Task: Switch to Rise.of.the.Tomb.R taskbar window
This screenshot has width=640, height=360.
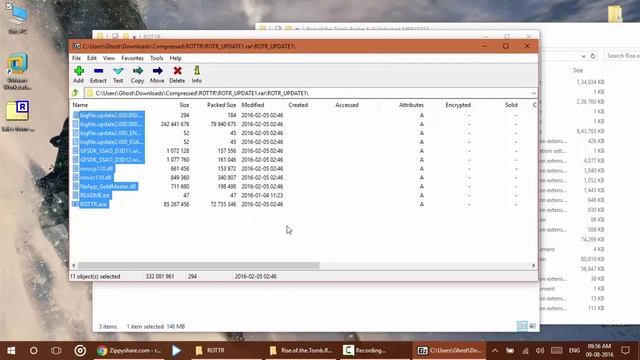Action: coord(301,350)
